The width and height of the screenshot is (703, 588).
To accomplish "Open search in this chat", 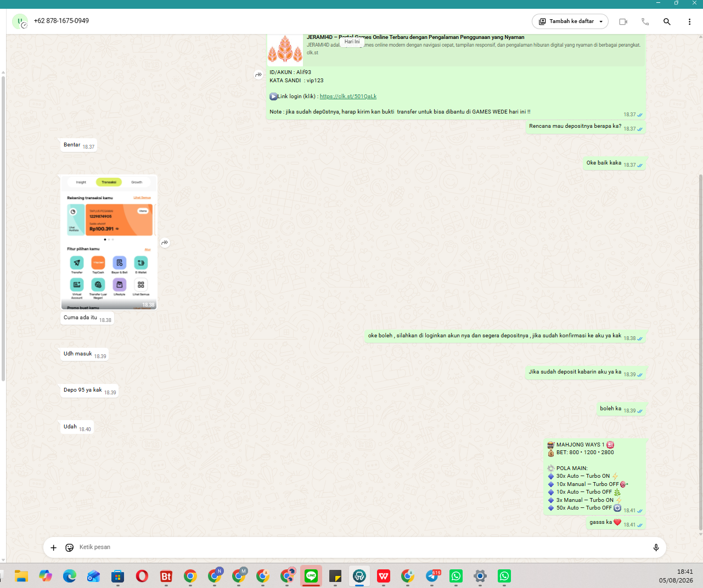I will 667,21.
